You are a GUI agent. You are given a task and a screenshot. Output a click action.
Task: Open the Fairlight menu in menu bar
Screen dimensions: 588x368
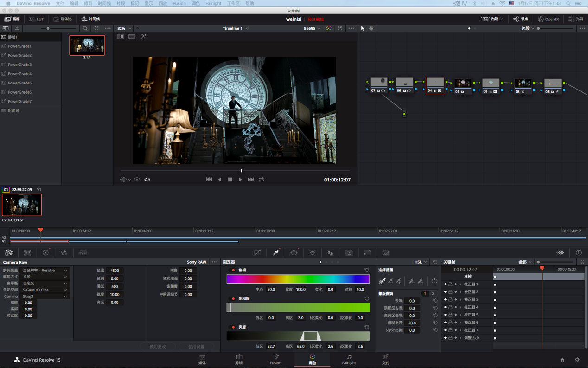(x=213, y=3)
